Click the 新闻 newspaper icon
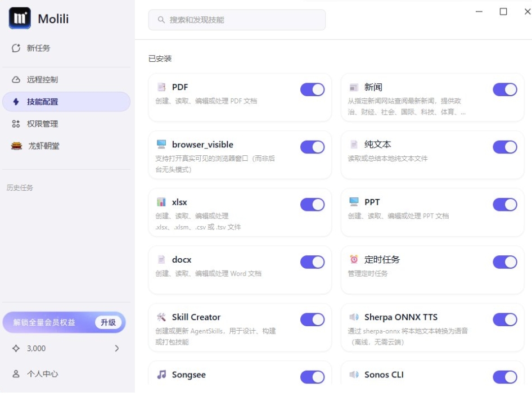The height and width of the screenshot is (401, 532). 354,87
